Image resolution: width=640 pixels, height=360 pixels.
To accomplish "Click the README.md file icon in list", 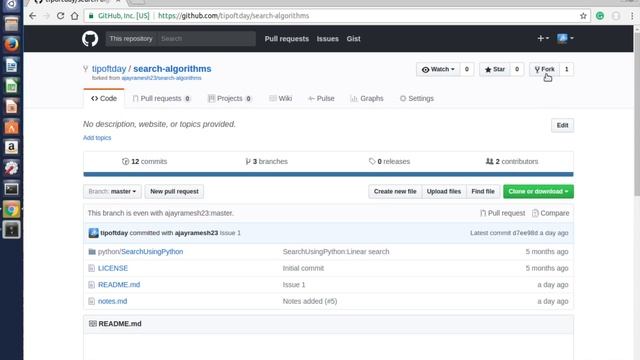I will [91, 284].
